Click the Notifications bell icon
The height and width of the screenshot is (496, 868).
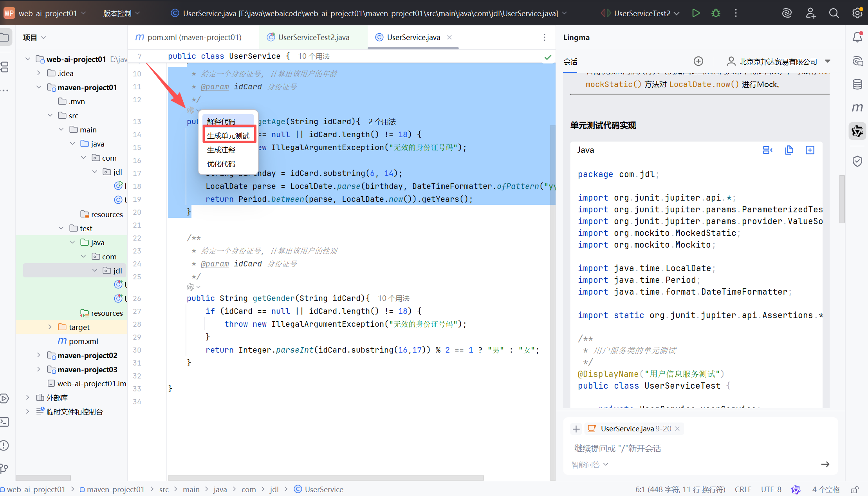(857, 38)
